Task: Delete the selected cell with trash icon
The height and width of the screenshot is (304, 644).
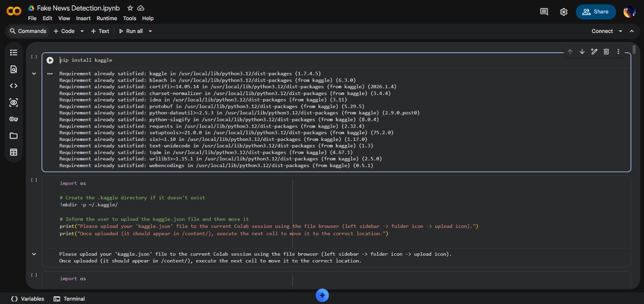Action: 606,52
